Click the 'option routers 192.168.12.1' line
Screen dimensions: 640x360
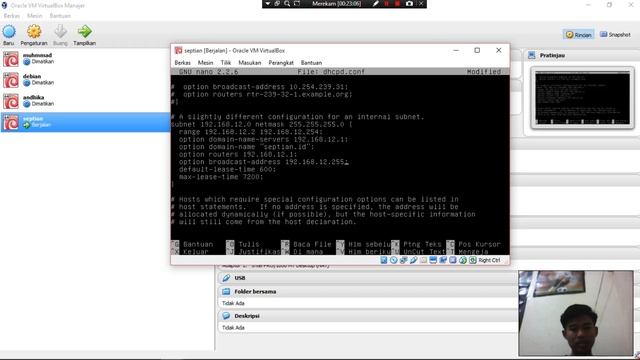tap(238, 154)
